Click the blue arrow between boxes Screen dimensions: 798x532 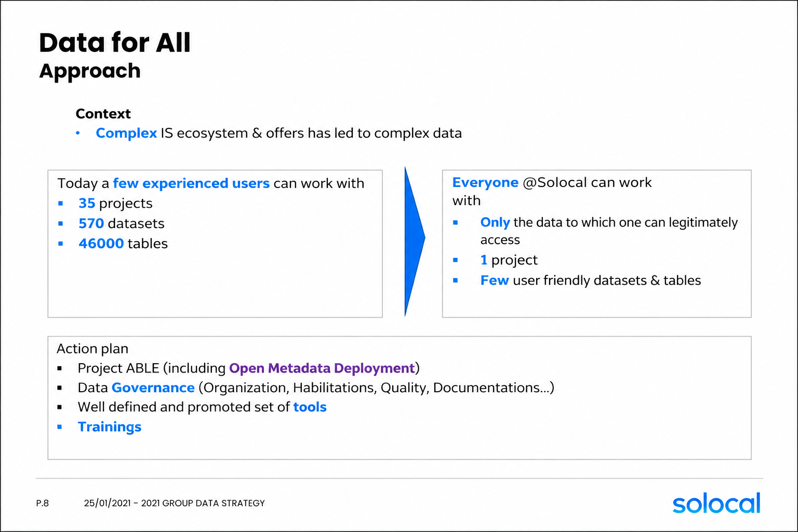click(x=415, y=241)
